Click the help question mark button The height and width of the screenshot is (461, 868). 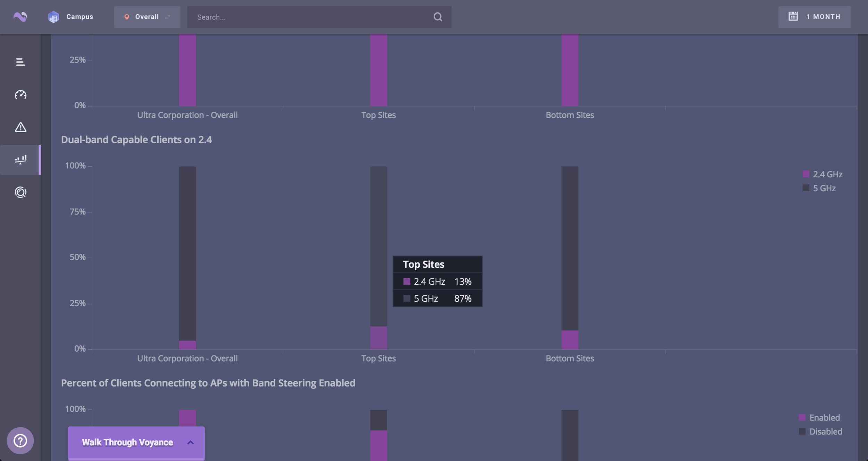click(x=20, y=441)
